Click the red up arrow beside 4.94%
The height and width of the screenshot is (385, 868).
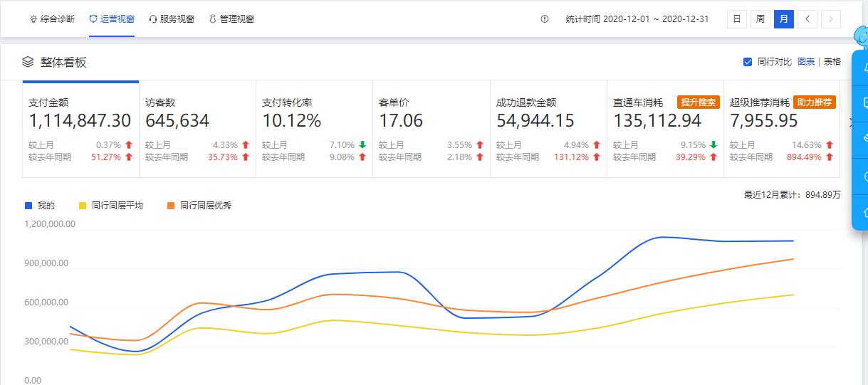click(597, 145)
